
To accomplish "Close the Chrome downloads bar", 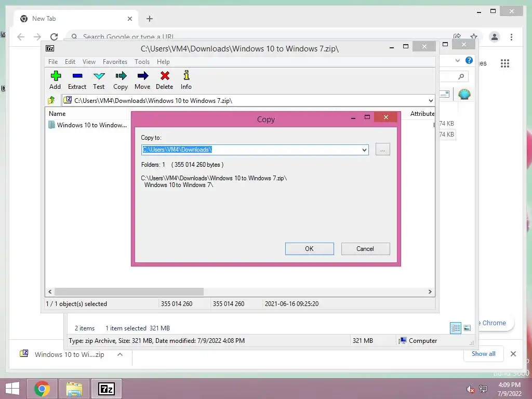I will (513, 354).
